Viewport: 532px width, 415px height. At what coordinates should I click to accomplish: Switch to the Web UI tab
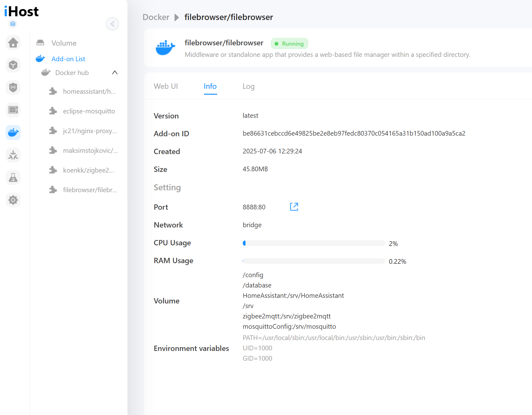tap(166, 86)
